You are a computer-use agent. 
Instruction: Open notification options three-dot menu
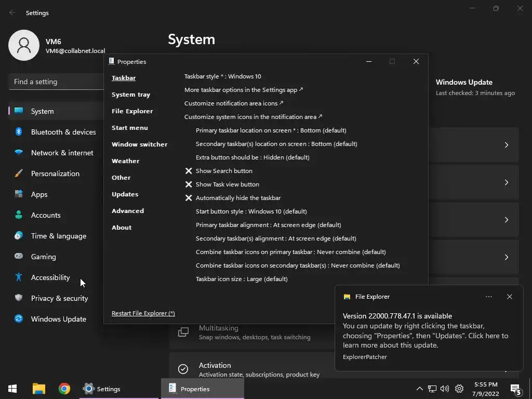(488, 297)
